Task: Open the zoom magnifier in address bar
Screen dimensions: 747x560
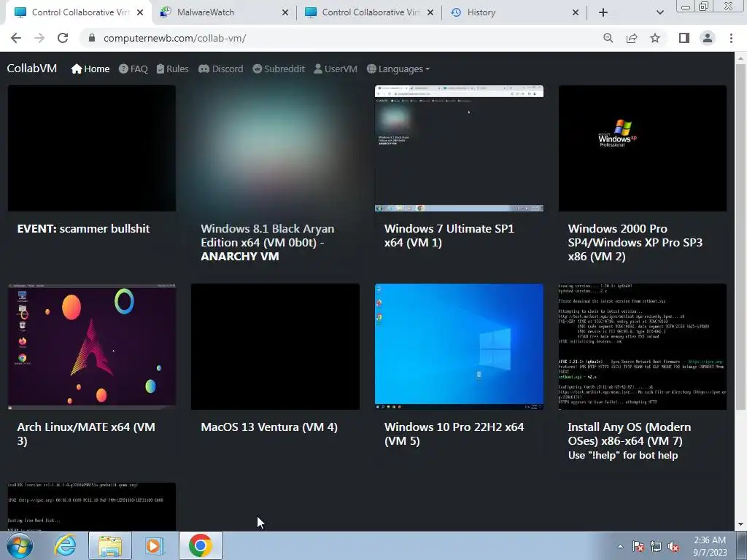Action: pos(608,38)
